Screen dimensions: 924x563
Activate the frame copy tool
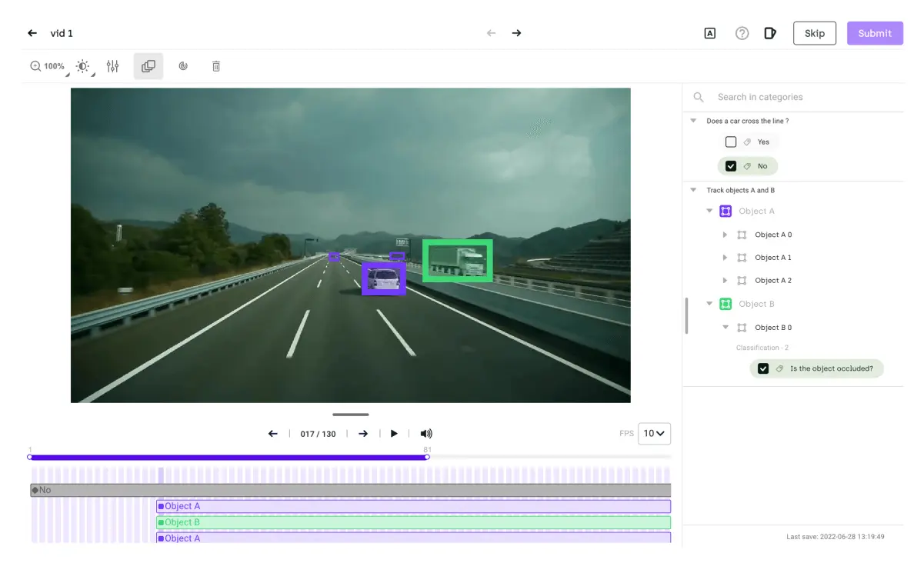(x=148, y=66)
